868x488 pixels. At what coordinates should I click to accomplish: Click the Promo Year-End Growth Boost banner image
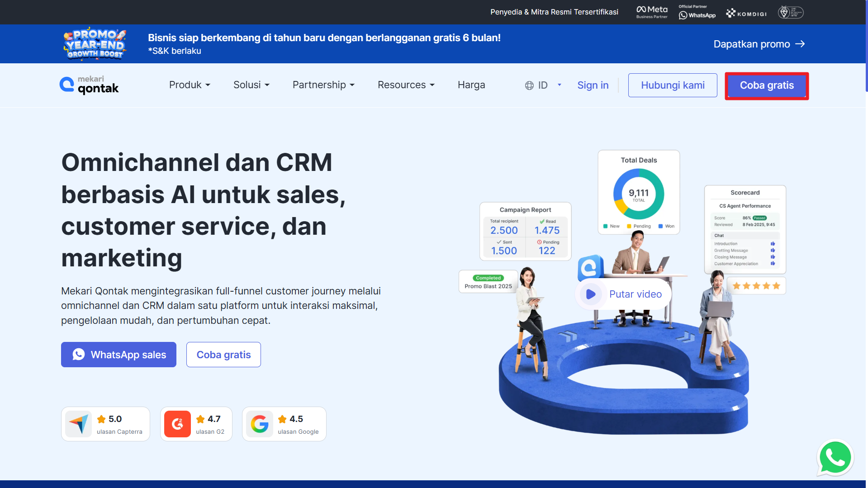pos(95,44)
